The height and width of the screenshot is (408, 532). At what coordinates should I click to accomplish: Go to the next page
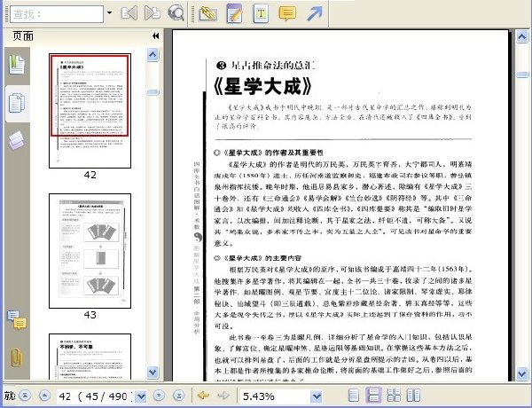(x=159, y=396)
